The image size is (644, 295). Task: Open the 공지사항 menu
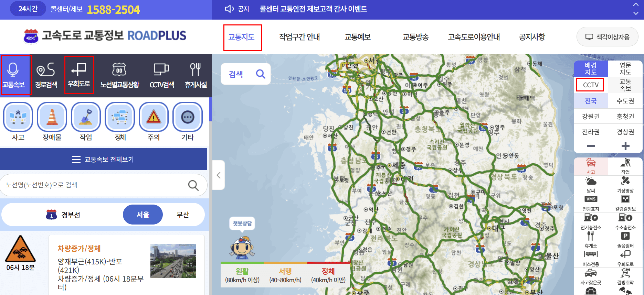pos(532,37)
